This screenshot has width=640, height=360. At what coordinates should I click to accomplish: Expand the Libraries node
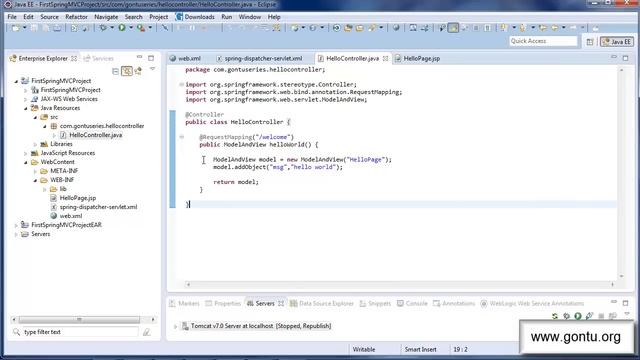click(x=35, y=144)
